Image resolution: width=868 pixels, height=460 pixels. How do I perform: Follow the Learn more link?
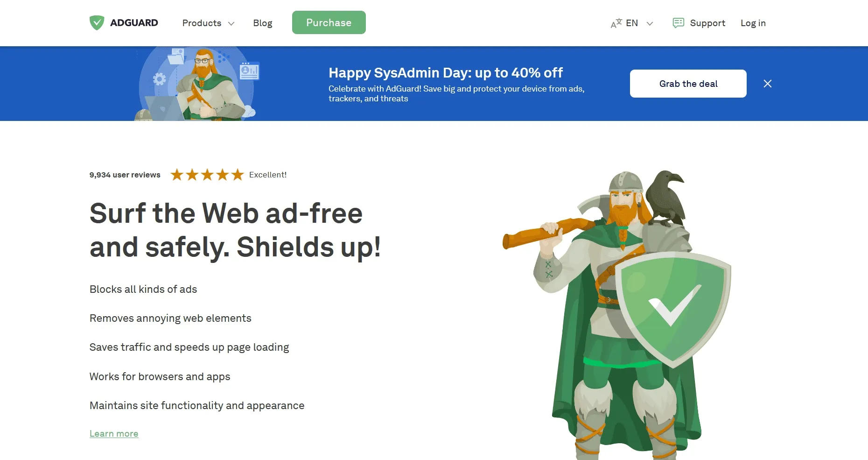[114, 433]
